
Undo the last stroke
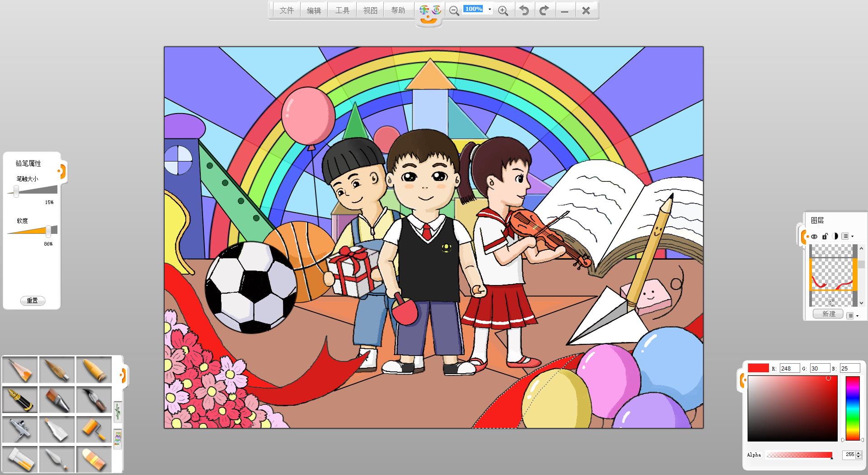tap(524, 10)
